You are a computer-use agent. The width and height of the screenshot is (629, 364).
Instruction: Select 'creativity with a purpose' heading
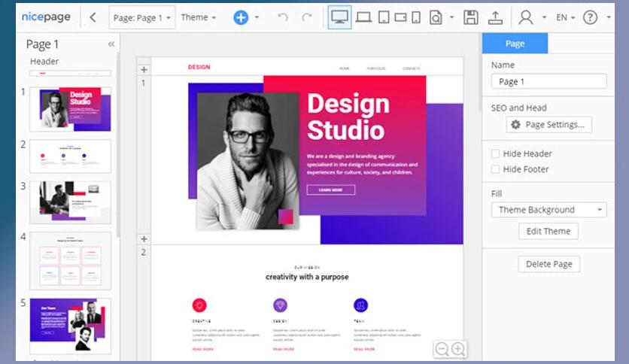click(x=307, y=277)
